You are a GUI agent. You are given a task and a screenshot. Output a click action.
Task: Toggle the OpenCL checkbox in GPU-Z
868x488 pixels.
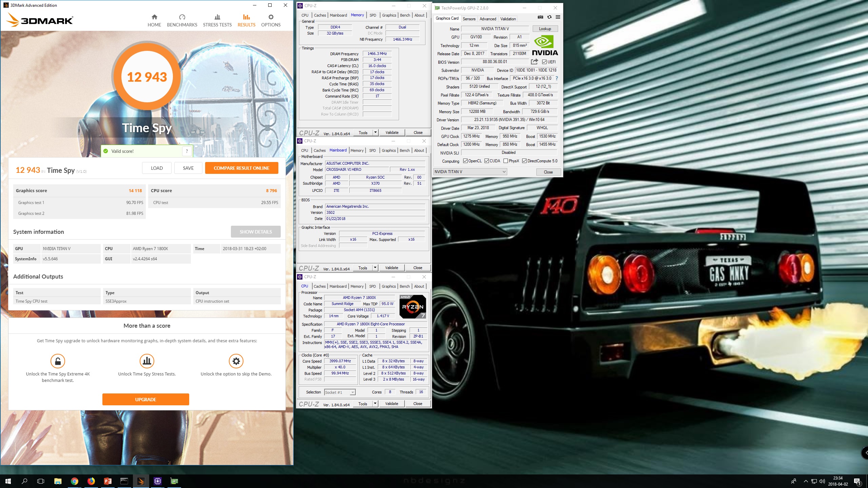point(465,161)
